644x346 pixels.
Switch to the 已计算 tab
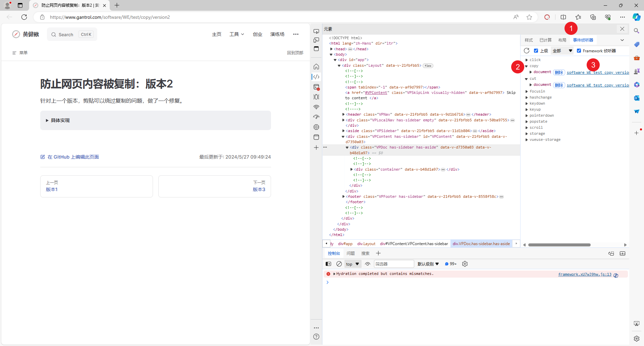coord(545,40)
